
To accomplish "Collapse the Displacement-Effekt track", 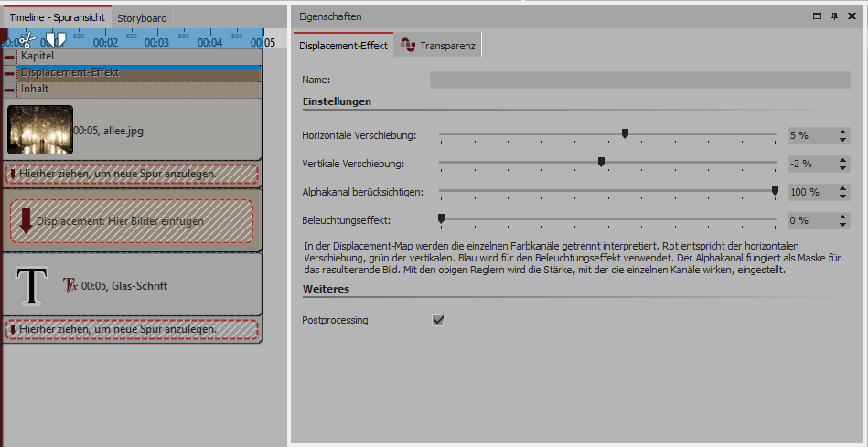I will pyautogui.click(x=10, y=73).
